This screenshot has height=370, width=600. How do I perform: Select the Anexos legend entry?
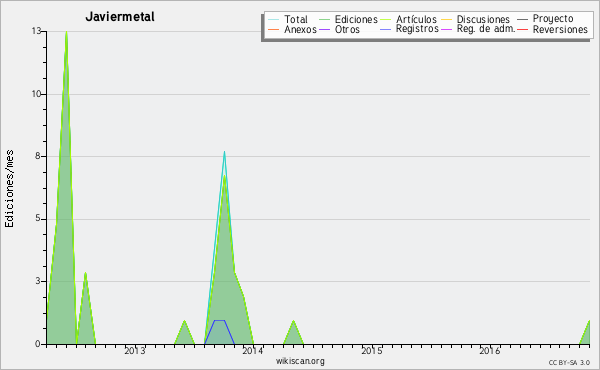292,29
